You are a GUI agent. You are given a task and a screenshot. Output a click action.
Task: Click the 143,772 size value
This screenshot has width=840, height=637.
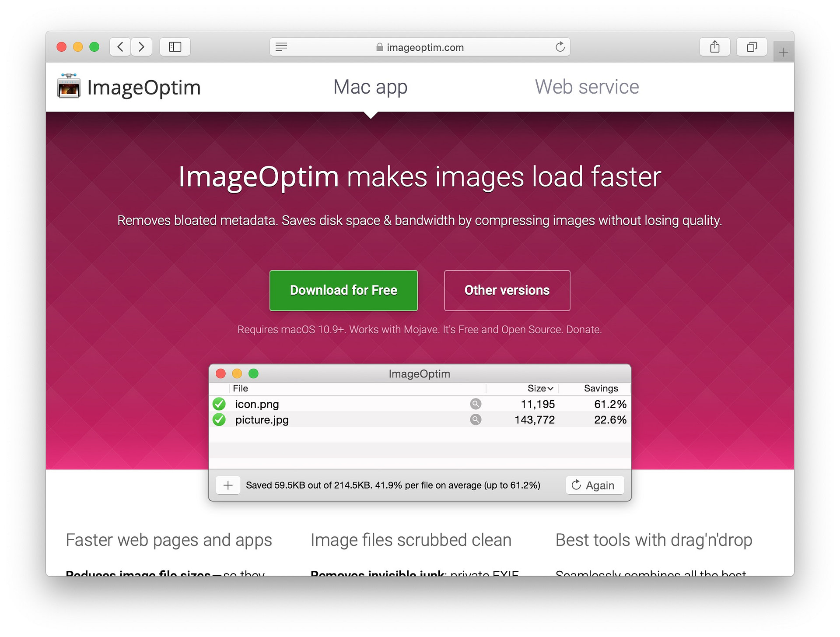pyautogui.click(x=535, y=420)
